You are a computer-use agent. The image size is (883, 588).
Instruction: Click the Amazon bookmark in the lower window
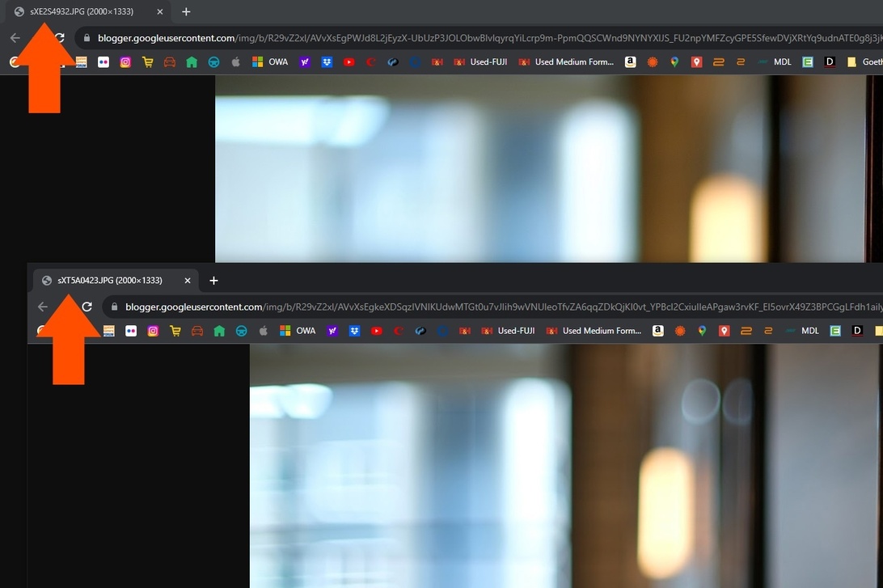coord(658,331)
